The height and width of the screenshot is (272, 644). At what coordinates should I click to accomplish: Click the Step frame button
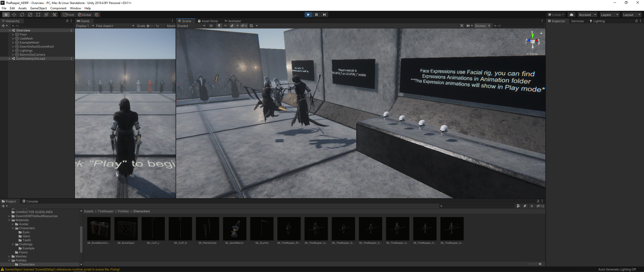tap(324, 15)
